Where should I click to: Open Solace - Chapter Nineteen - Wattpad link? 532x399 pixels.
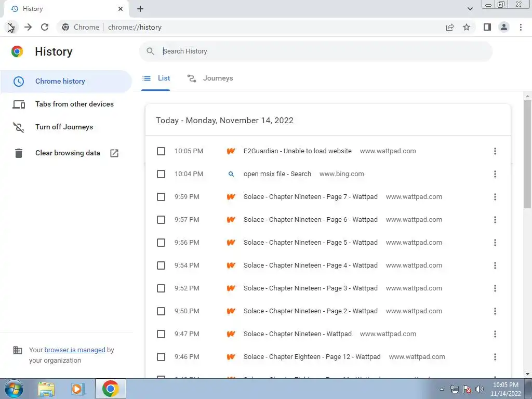coord(298,334)
